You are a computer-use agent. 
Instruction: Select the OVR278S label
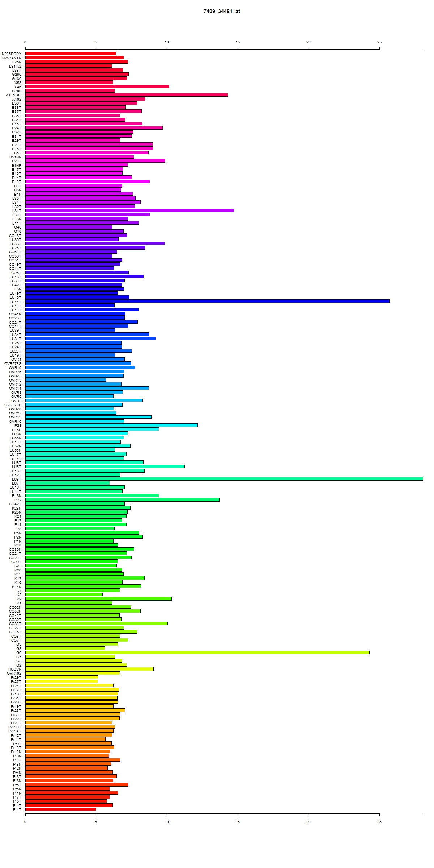13,363
